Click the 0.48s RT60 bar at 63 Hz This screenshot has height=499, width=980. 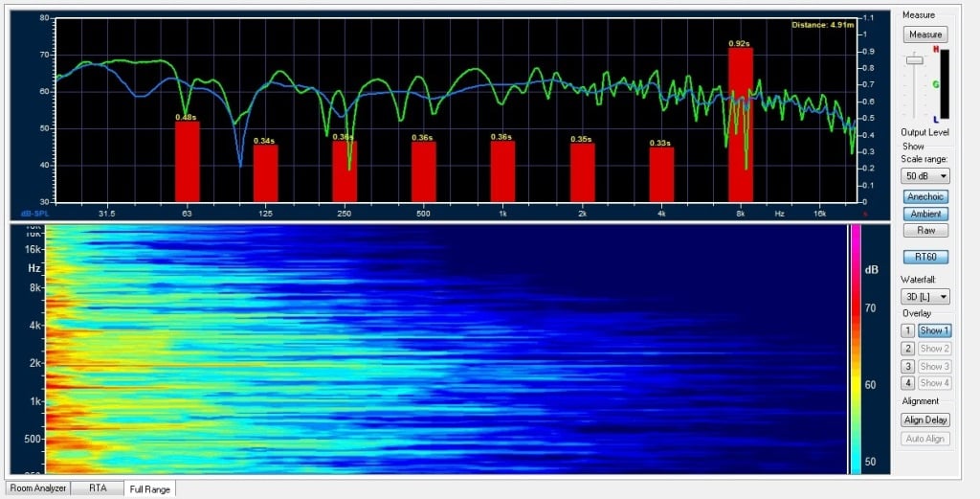187,161
